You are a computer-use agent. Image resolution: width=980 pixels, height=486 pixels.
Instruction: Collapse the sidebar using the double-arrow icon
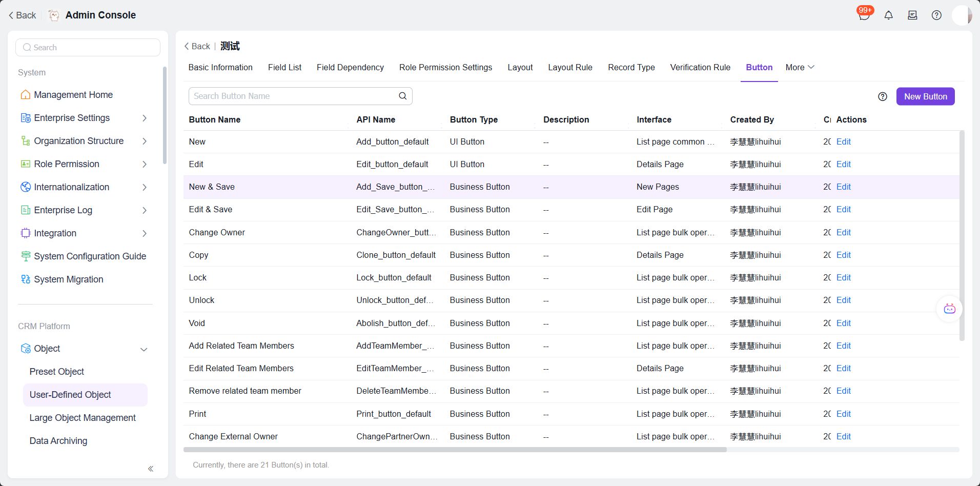point(151,469)
